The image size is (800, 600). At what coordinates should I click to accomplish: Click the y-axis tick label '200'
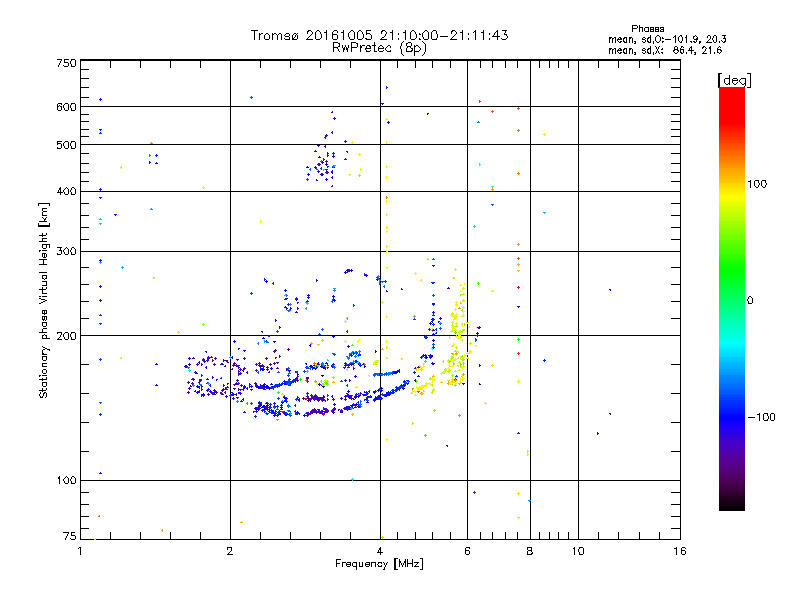[x=67, y=336]
